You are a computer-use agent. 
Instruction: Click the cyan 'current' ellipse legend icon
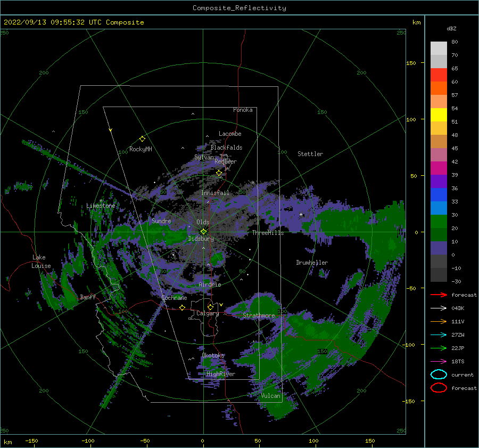pyautogui.click(x=439, y=374)
